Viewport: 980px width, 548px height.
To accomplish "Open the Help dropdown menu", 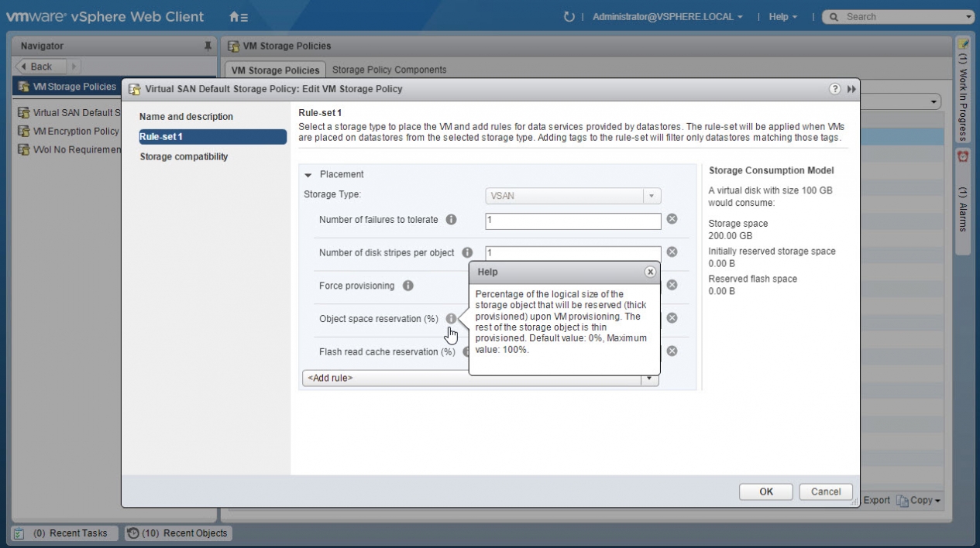I will (x=782, y=16).
